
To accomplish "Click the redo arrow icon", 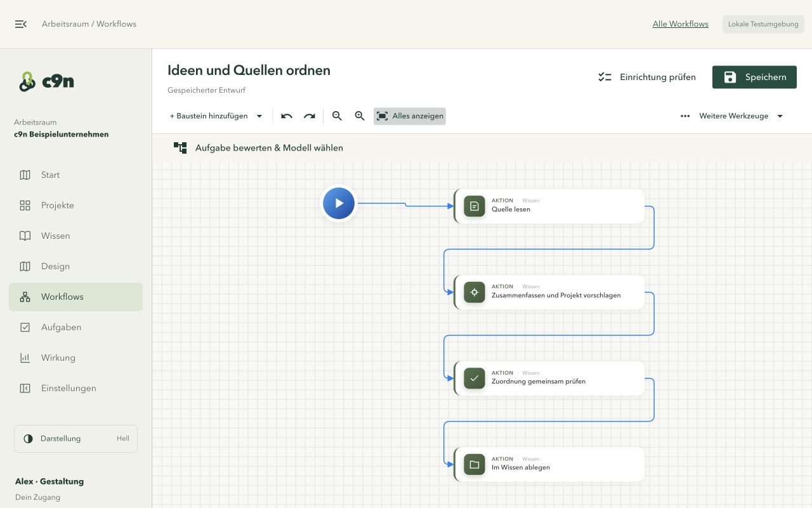I will pos(310,116).
